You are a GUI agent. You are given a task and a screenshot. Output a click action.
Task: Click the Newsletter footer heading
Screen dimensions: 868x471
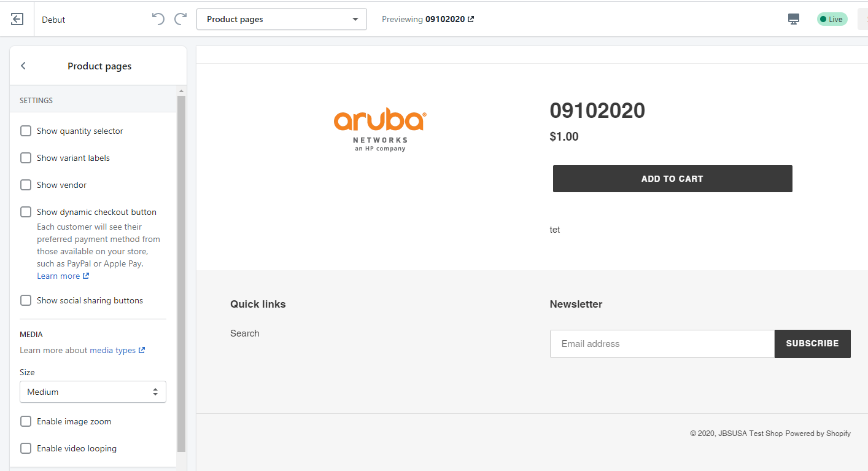click(576, 304)
